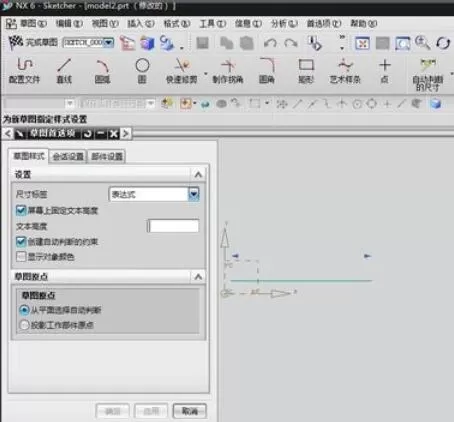Click the Rotate view icon
This screenshot has height=422, width=454.
443,43
